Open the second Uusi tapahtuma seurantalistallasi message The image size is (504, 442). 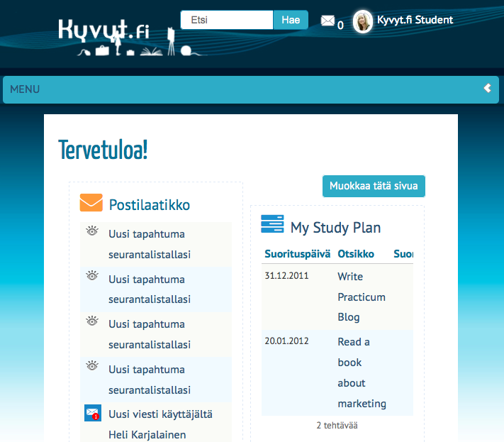pos(150,289)
